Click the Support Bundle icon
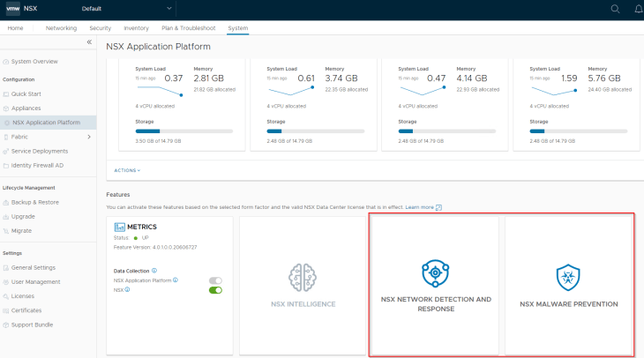This screenshot has width=644, height=358. pyautogui.click(x=6, y=325)
